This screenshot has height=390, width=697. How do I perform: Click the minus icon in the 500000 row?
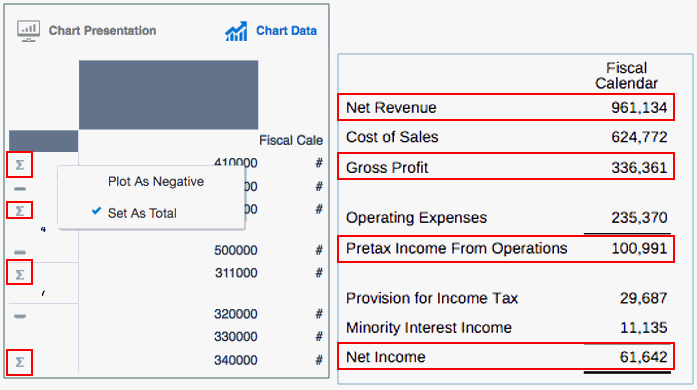20,252
